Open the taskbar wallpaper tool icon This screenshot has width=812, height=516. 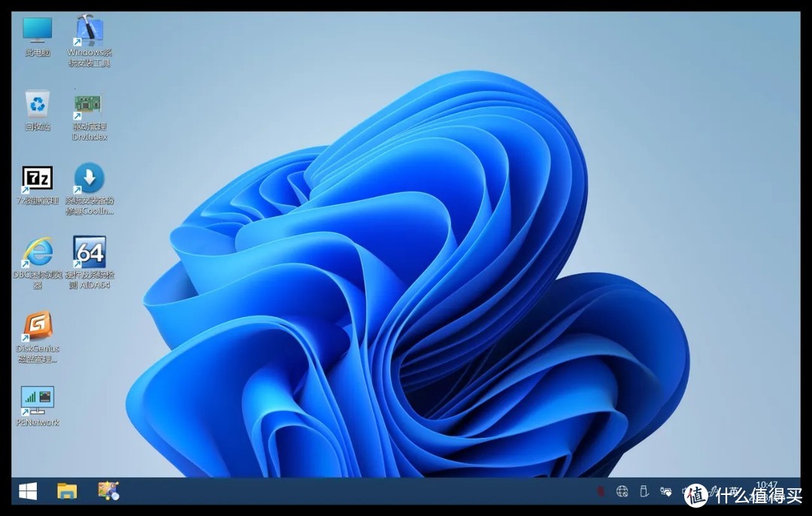108,491
